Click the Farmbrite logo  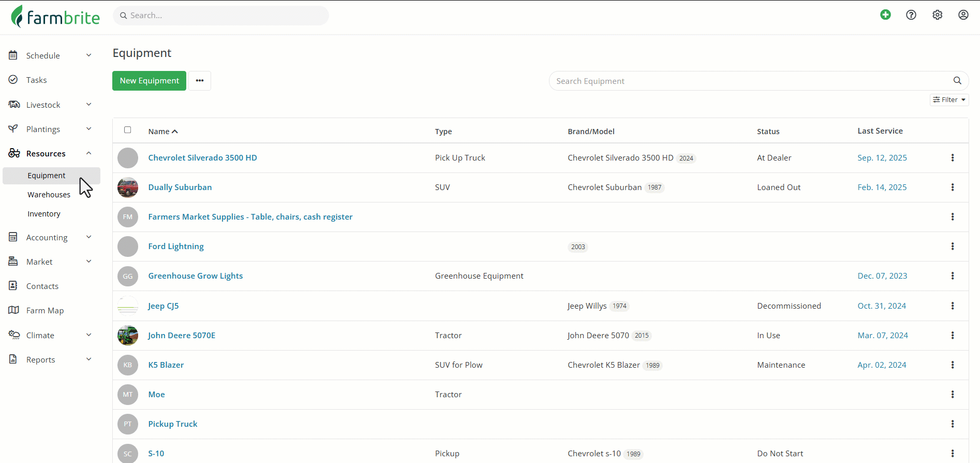tap(55, 17)
